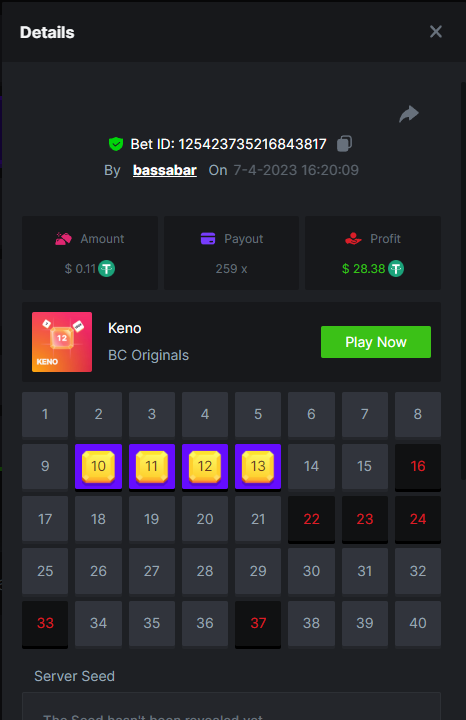466x720 pixels.
Task: Click the Tether coin icon beside Profit
Action: [396, 269]
